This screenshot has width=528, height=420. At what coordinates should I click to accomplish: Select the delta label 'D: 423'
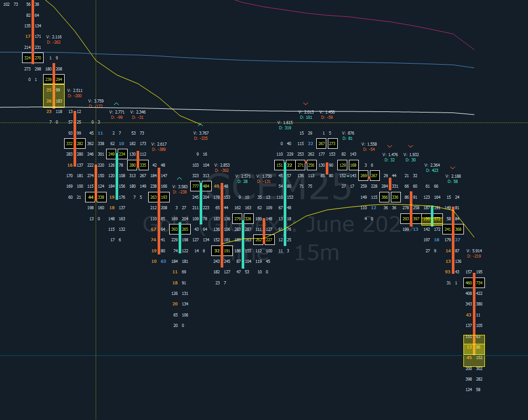(432, 170)
